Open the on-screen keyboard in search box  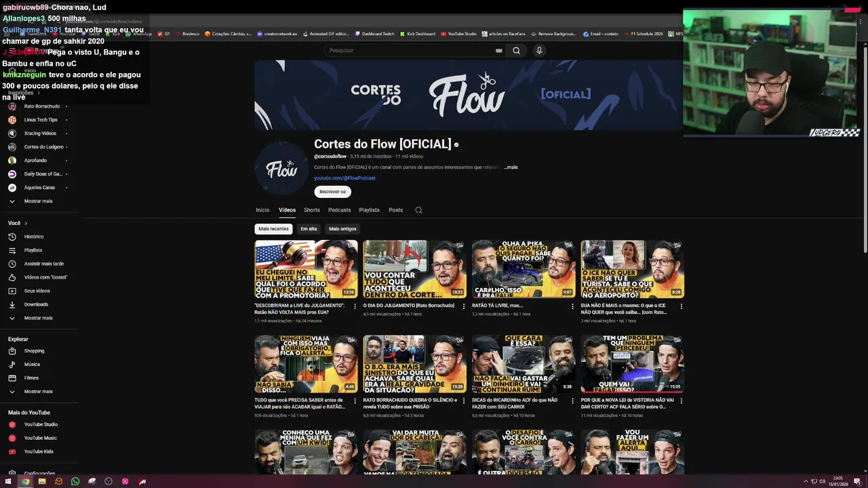(498, 50)
